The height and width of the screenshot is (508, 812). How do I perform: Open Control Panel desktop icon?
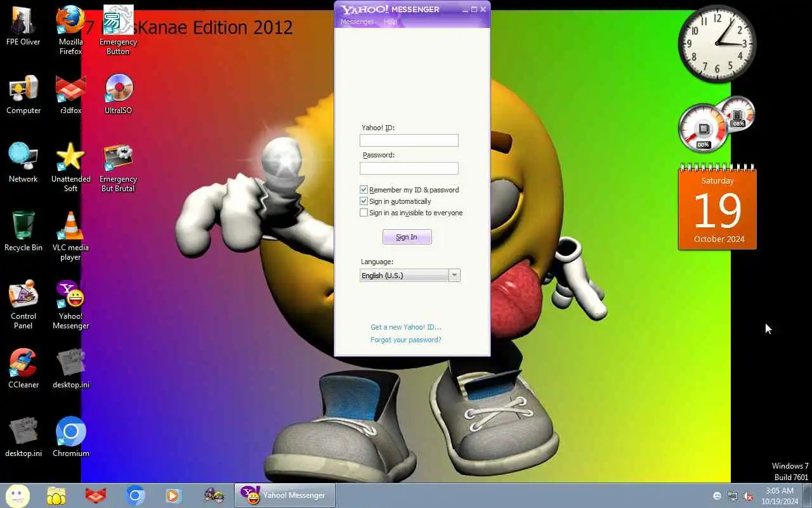[x=23, y=304]
